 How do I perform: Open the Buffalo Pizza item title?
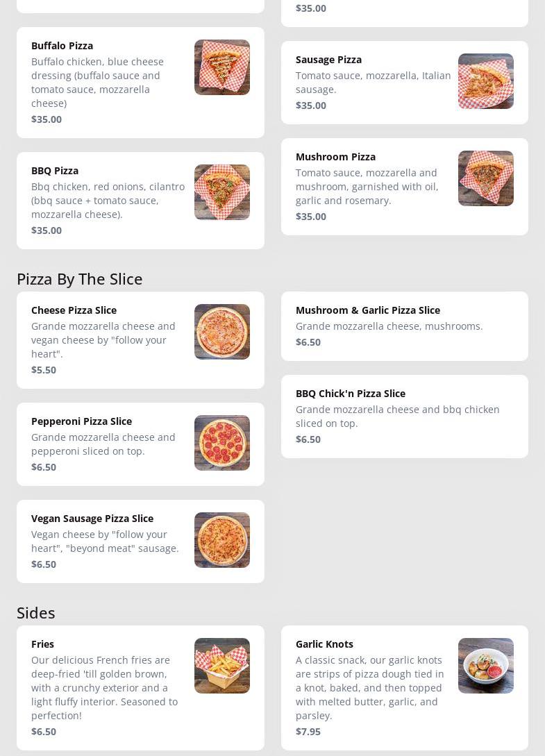(x=62, y=46)
